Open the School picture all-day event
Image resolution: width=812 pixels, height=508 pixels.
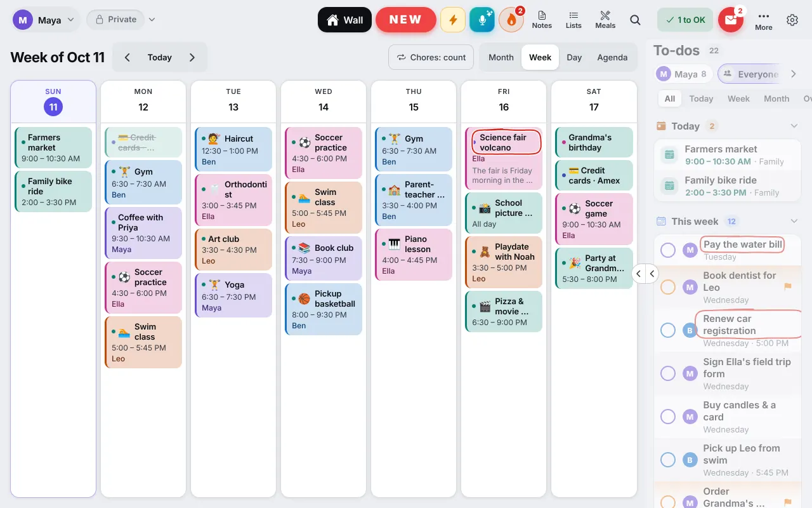(x=504, y=213)
